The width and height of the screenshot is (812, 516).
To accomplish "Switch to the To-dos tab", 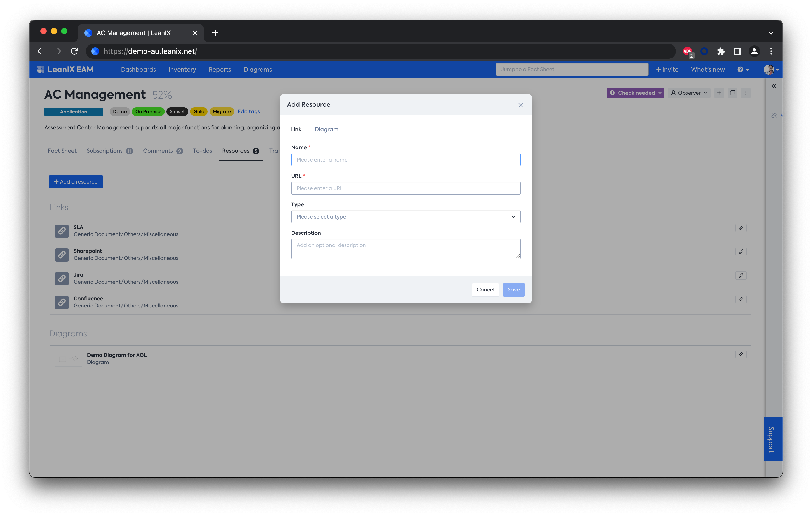I will (x=202, y=151).
